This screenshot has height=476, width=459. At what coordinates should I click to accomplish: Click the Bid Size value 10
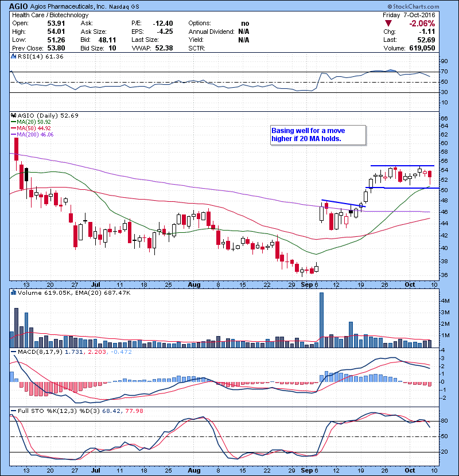[x=112, y=48]
